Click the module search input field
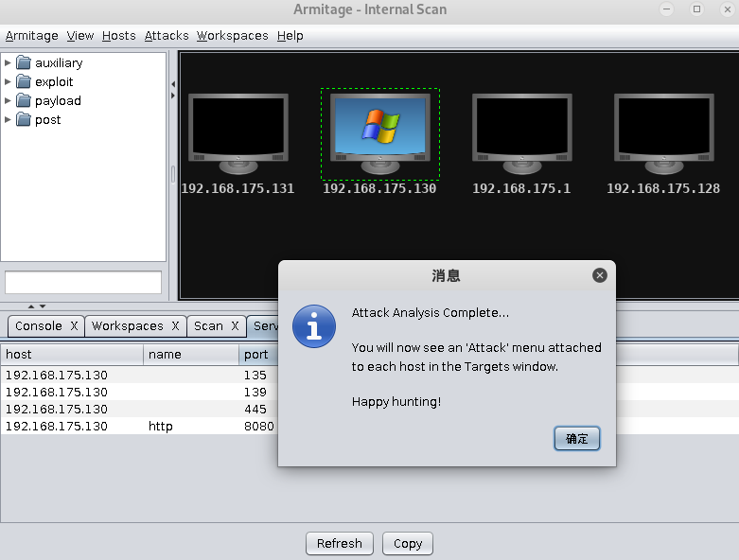The height and width of the screenshot is (560, 739). pos(83,282)
